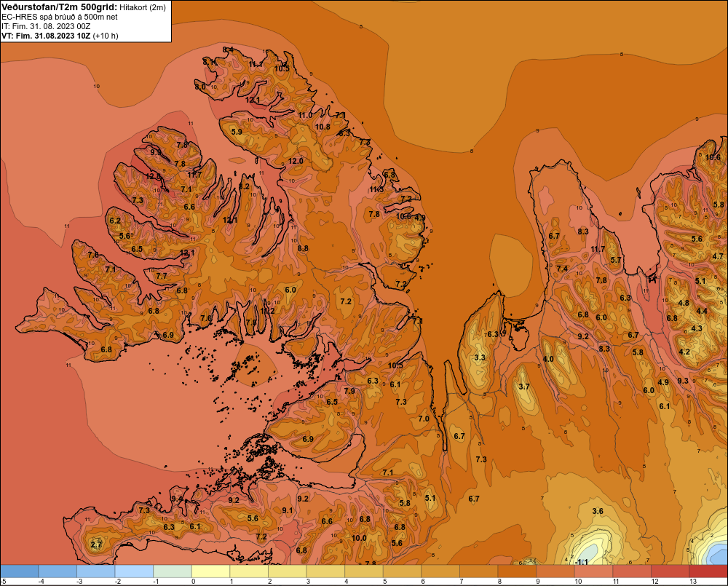Image resolution: width=728 pixels, height=586 pixels.
Task: Click the legend tick label '-3'
Action: click(x=79, y=582)
